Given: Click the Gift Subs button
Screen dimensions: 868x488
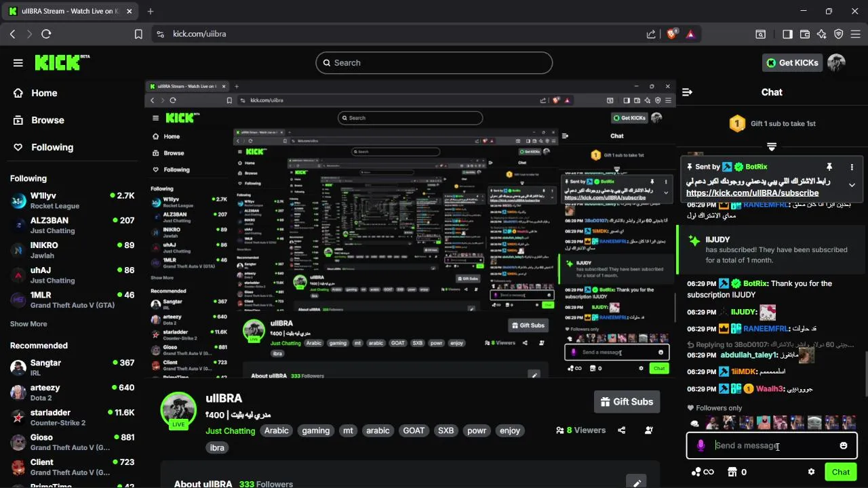Looking at the screenshot, I should click(x=626, y=402).
